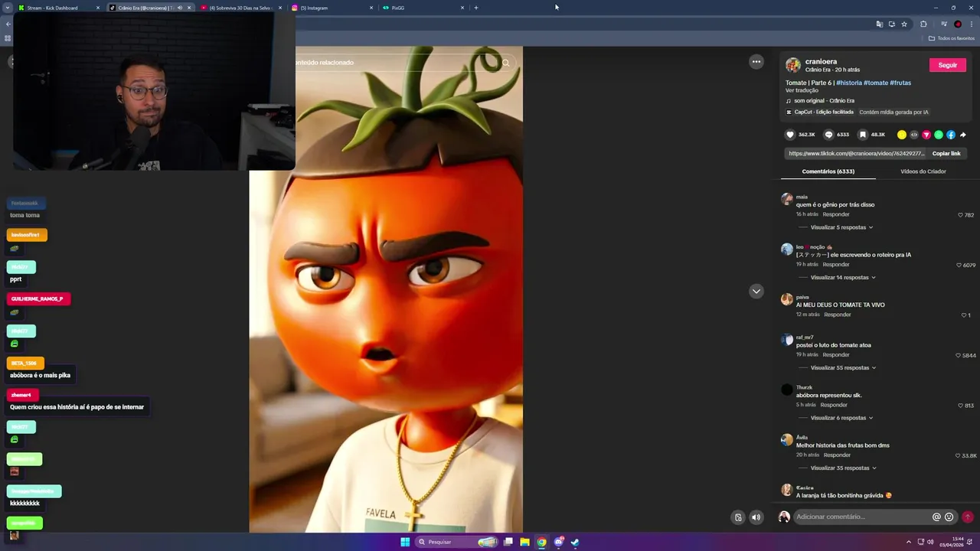This screenshot has height=551, width=980.
Task: Insert mention with @ icon
Action: [x=936, y=517]
